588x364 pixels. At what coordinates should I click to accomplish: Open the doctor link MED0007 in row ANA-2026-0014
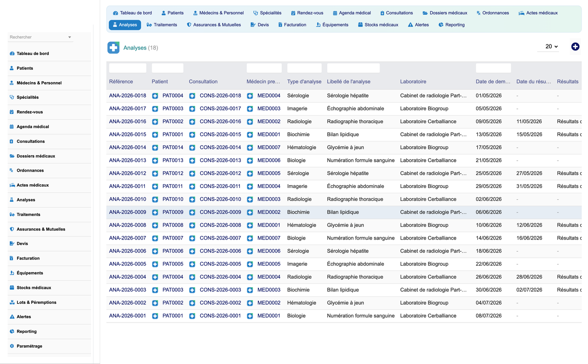(x=269, y=148)
